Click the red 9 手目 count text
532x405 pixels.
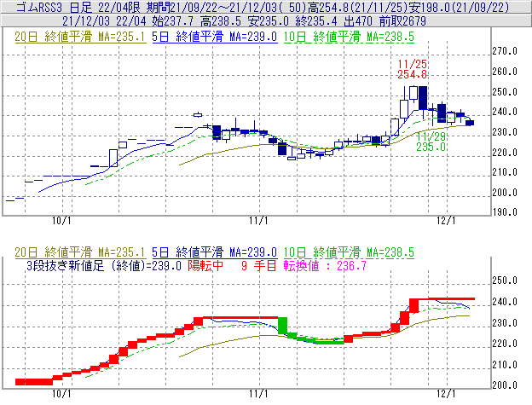[x=259, y=265]
